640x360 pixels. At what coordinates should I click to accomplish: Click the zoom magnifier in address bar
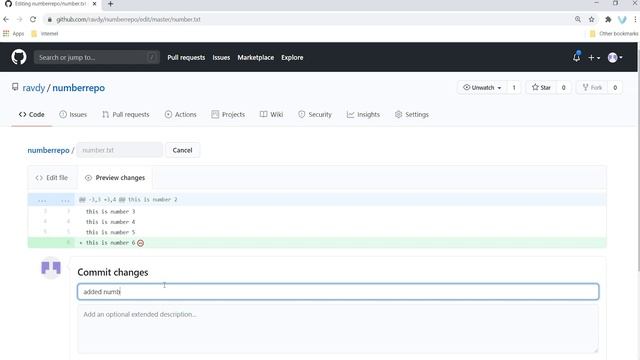[578, 19]
